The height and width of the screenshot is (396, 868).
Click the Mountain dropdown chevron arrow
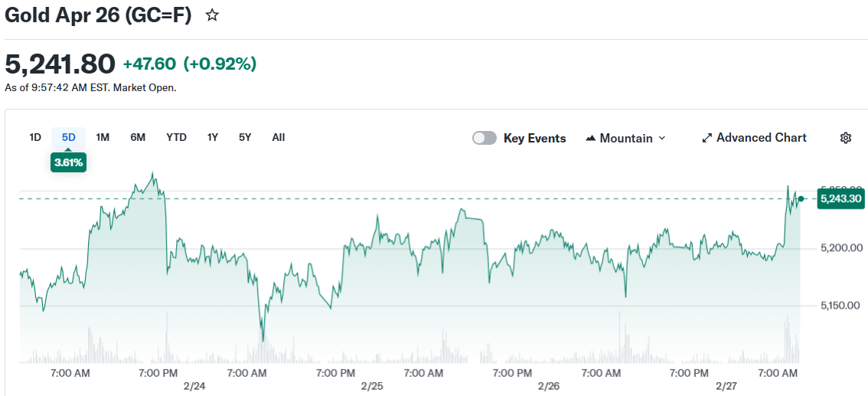[x=662, y=138]
